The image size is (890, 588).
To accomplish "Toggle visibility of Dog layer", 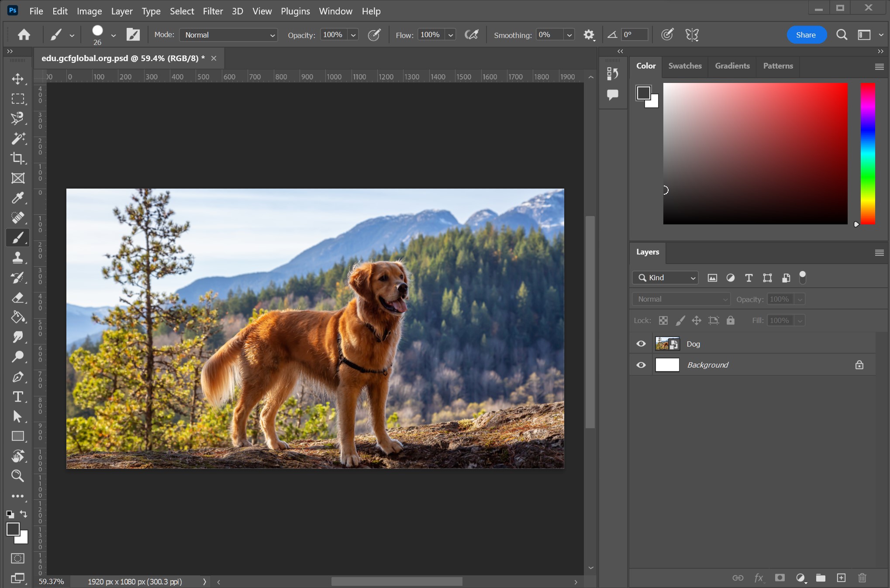I will point(641,343).
